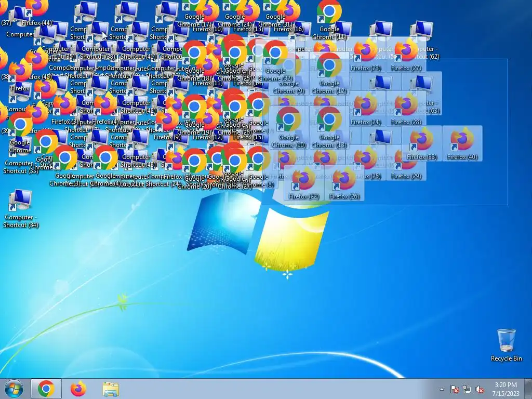Select the Firefox (33) desktop shortcut
This screenshot has width=532, height=399.
422,143
